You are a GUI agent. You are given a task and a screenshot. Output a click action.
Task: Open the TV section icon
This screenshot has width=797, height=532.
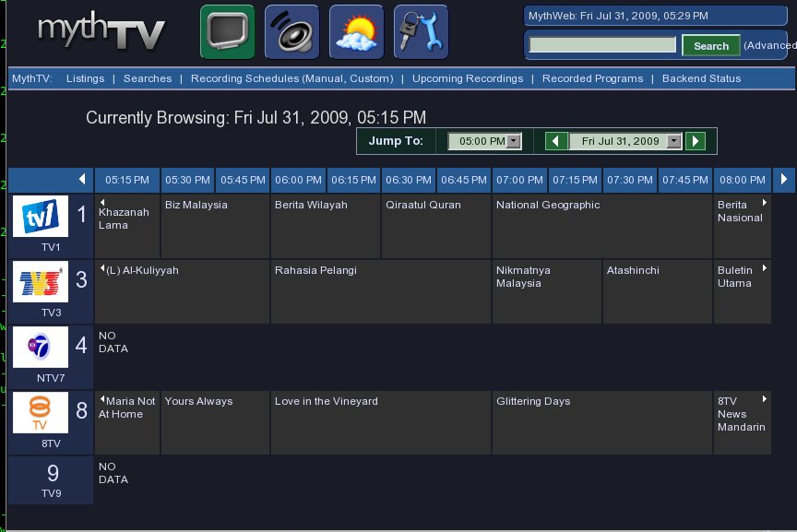coord(227,32)
